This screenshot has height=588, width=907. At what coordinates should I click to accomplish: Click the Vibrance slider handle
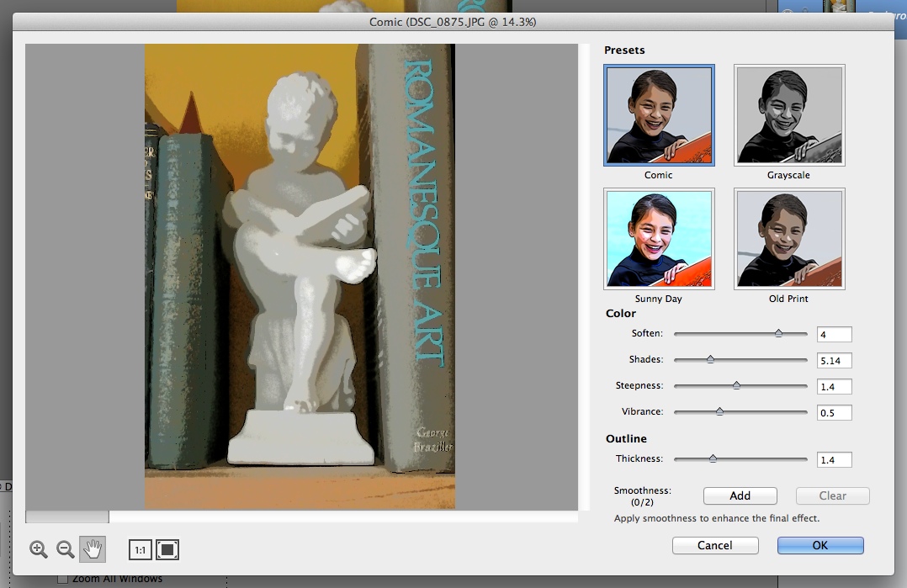tap(719, 412)
